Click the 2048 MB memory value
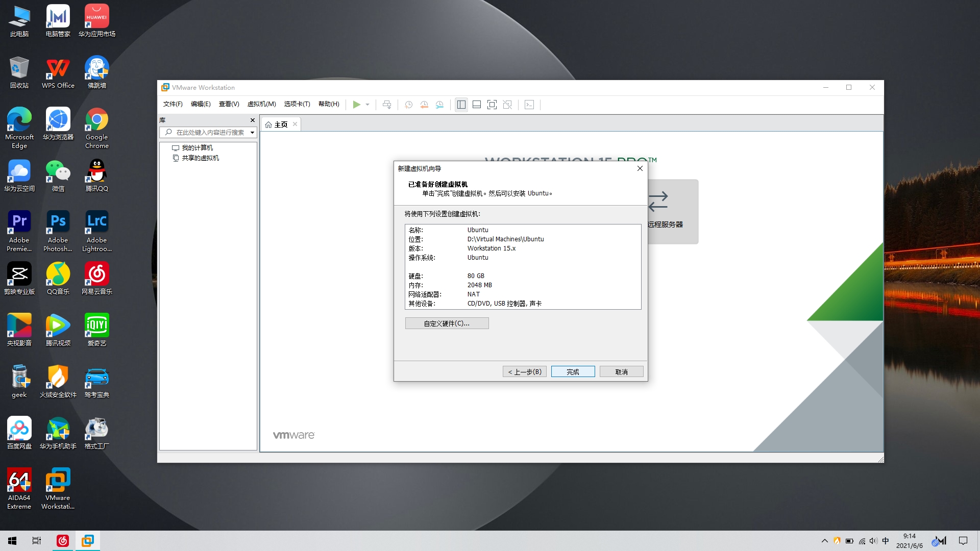Viewport: 980px width, 551px height. click(x=479, y=285)
